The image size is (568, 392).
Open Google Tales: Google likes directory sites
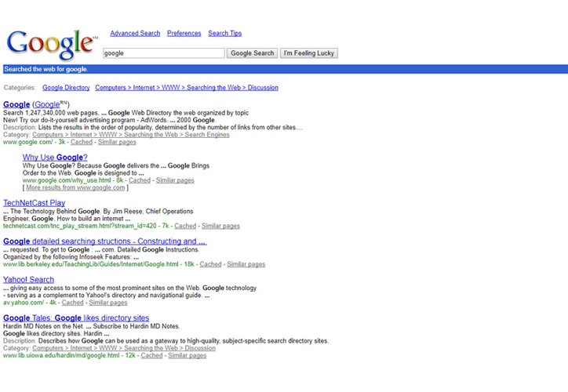[x=76, y=318]
